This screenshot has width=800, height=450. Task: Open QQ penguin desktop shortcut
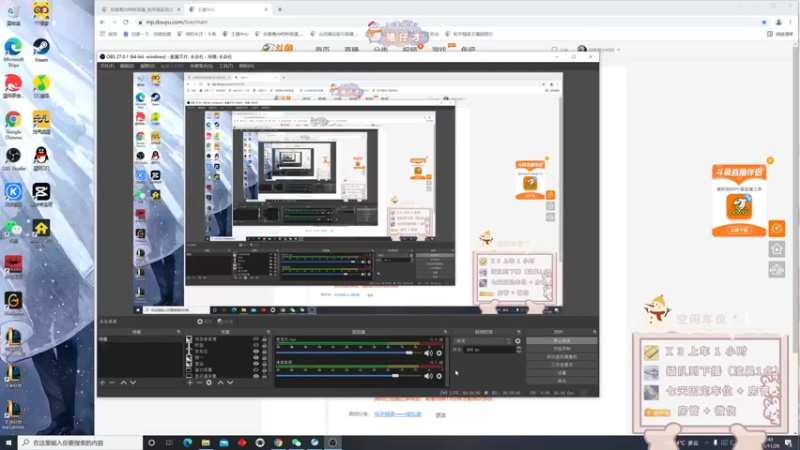coord(41,159)
